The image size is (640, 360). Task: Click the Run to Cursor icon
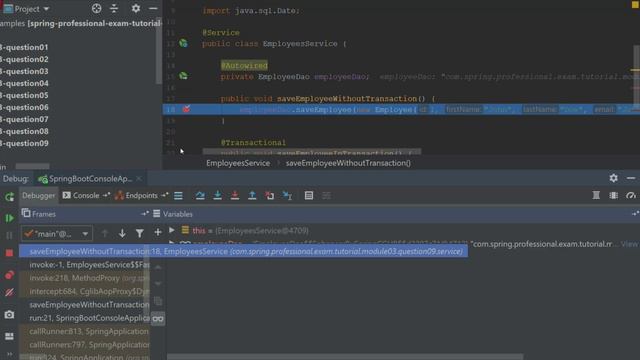(287, 196)
